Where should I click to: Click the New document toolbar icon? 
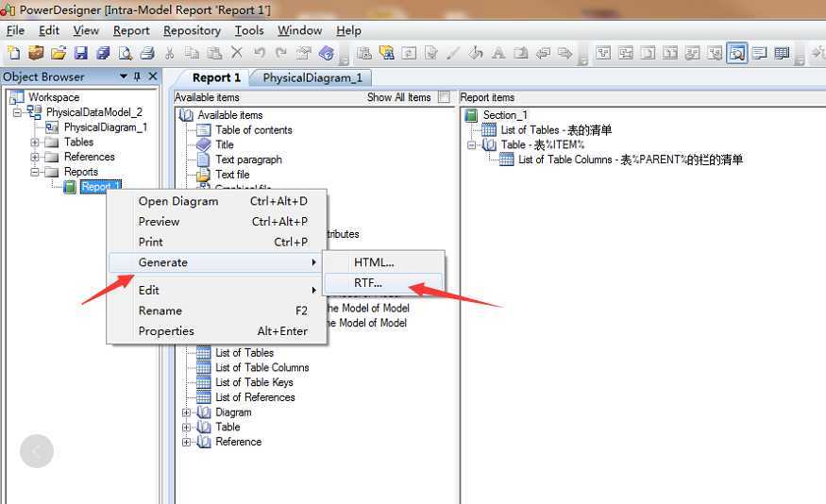[x=14, y=53]
